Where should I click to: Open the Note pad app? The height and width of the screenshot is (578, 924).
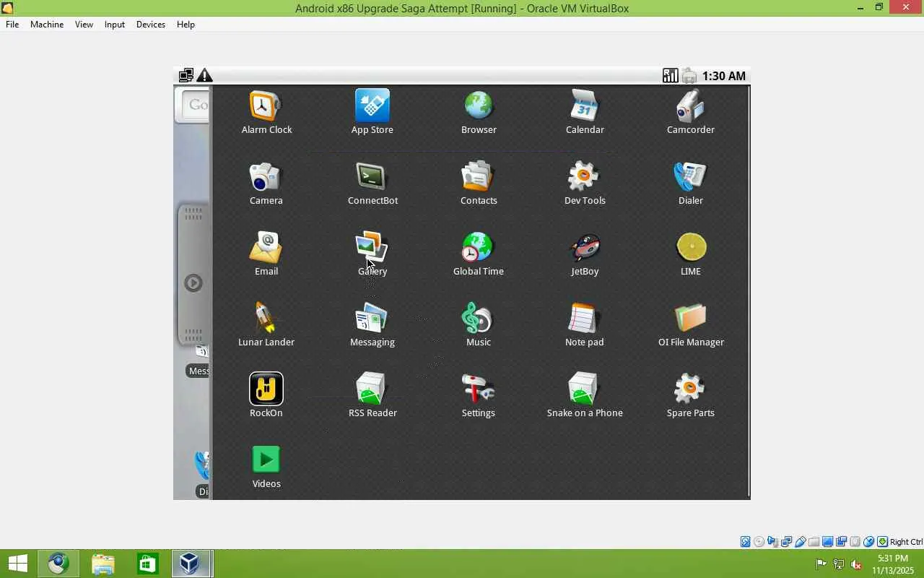[x=585, y=325]
